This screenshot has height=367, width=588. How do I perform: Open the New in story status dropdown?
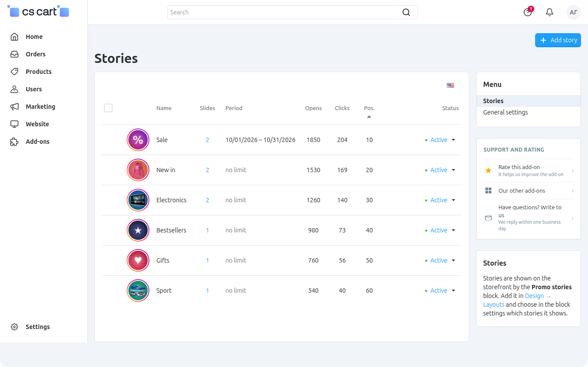click(x=440, y=170)
